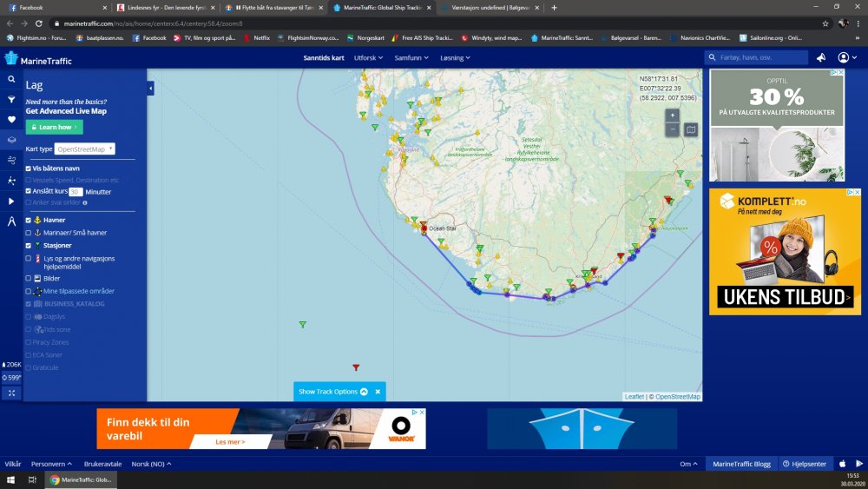
Task: Open the vessel filter funnel icon
Action: point(11,99)
